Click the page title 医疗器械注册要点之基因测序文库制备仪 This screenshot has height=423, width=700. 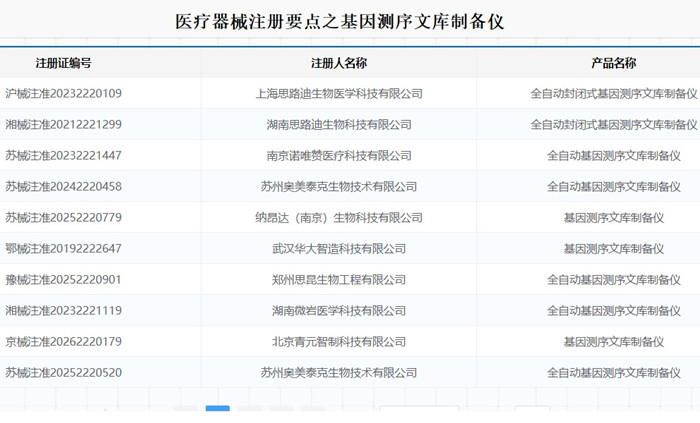coord(339,21)
